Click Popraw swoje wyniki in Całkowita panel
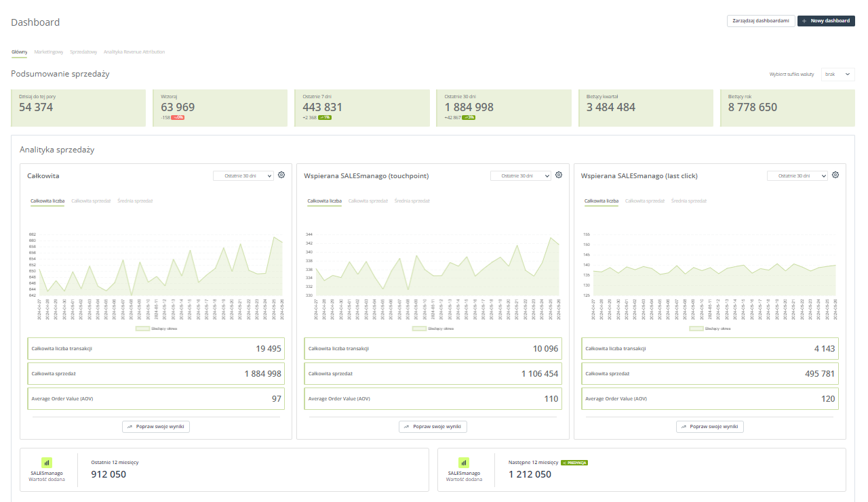 pos(156,427)
